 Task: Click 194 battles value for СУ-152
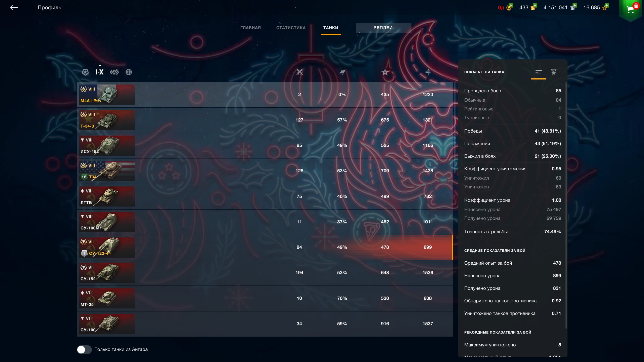[x=299, y=273]
